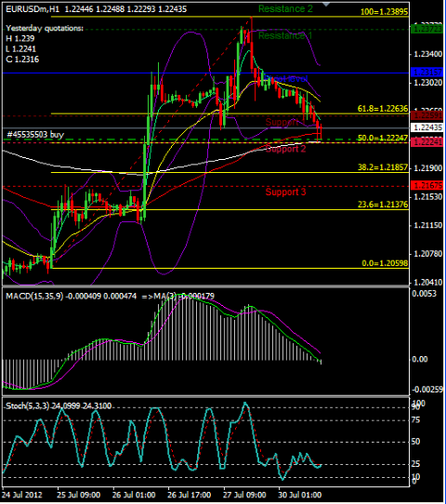Click the 'Yesterday quotations:' label
This screenshot has width=446, height=504.
tap(45, 28)
